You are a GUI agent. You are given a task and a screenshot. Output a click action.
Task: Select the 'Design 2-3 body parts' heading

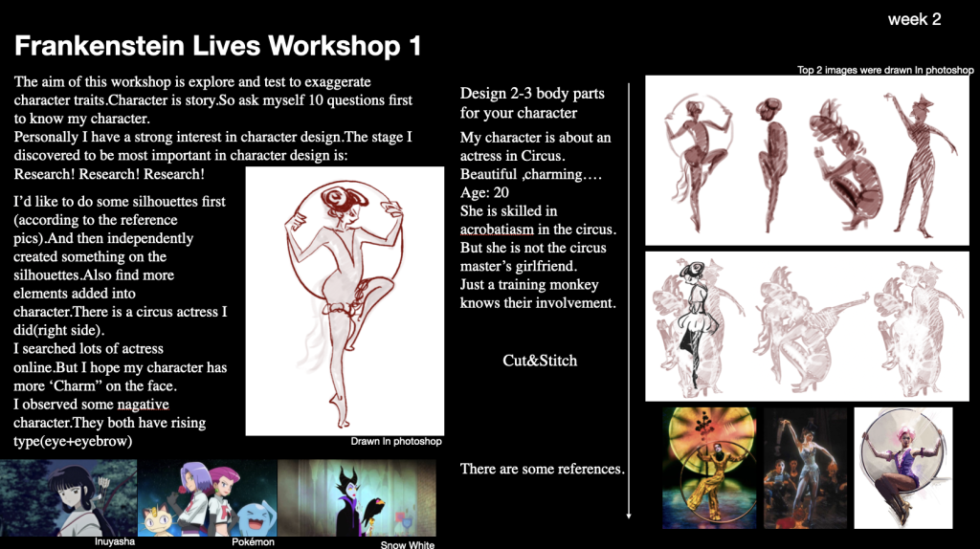pos(532,93)
